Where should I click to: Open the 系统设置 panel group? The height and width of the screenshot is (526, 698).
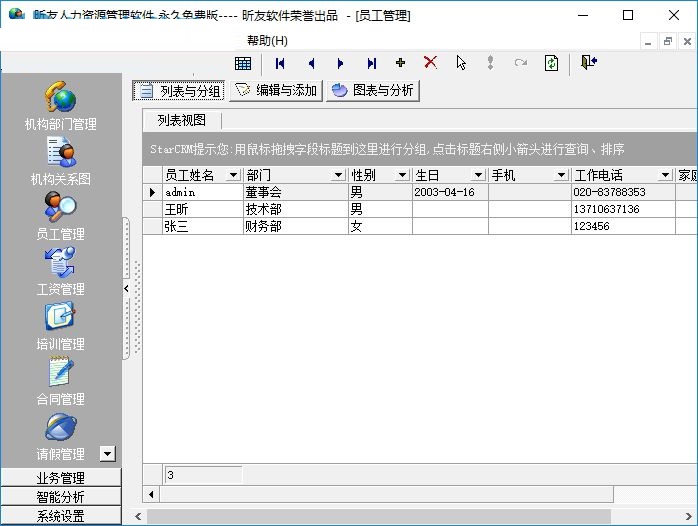[x=61, y=516]
